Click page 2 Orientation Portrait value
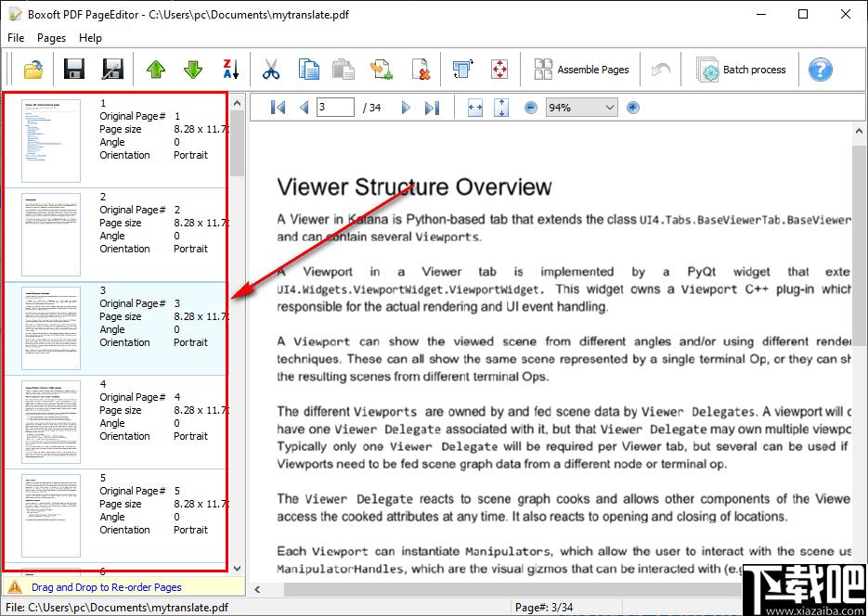 pos(190,249)
